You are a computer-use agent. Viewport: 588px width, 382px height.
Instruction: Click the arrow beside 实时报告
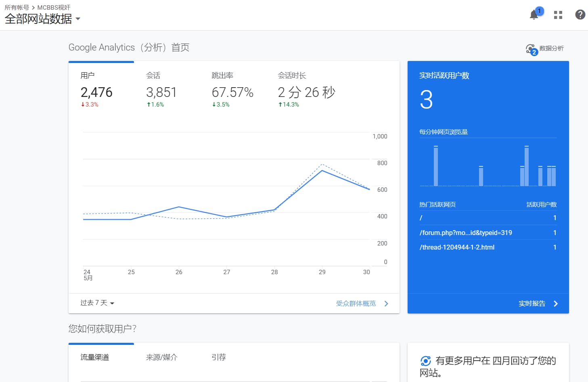click(x=556, y=304)
